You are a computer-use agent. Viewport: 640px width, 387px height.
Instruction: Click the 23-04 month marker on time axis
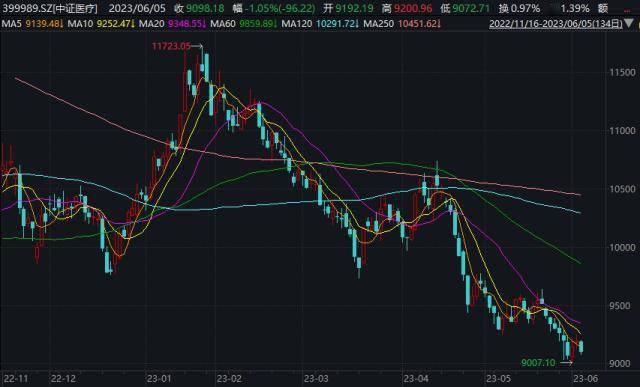pyautogui.click(x=416, y=378)
